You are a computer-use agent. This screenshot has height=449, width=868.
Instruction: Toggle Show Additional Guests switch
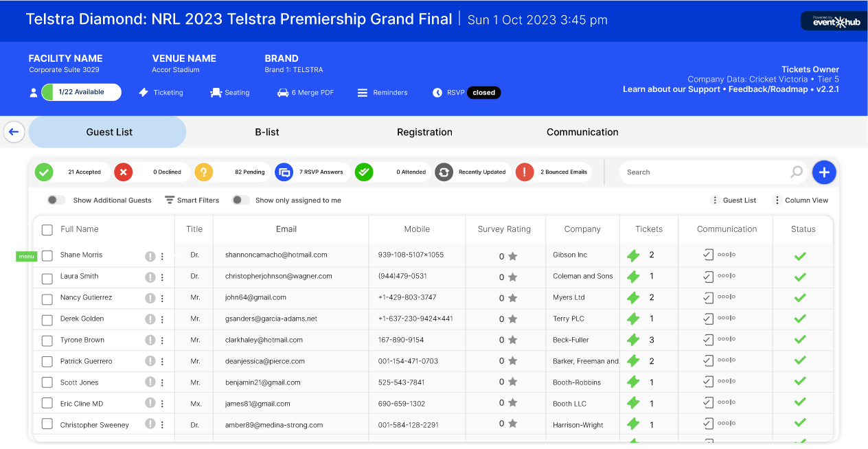click(56, 200)
